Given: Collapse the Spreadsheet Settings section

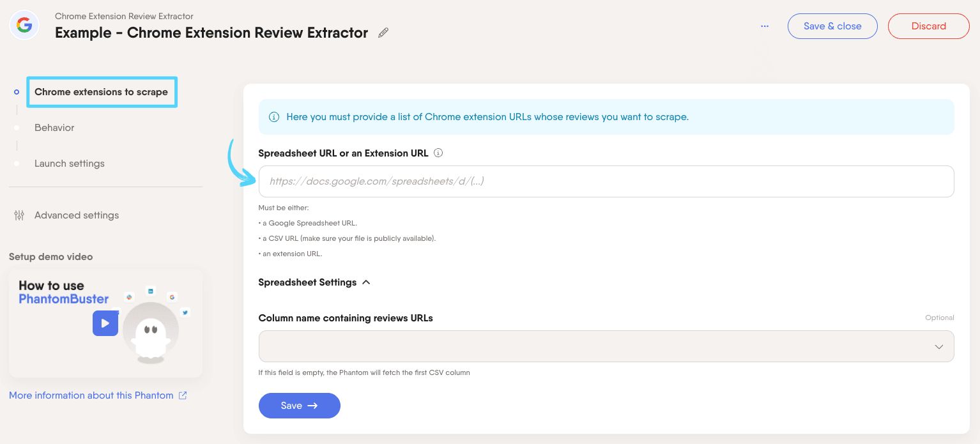Looking at the screenshot, I should point(314,282).
